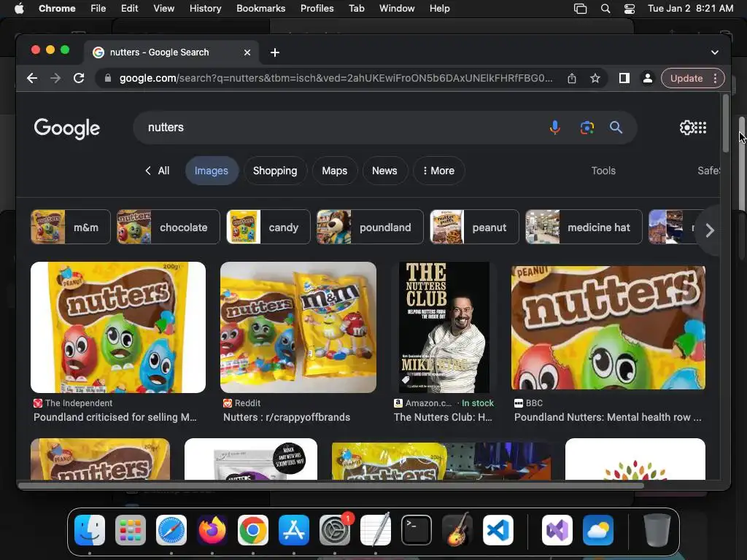Filter images by chocolate chip
The width and height of the screenshot is (747, 560).
[x=169, y=227]
